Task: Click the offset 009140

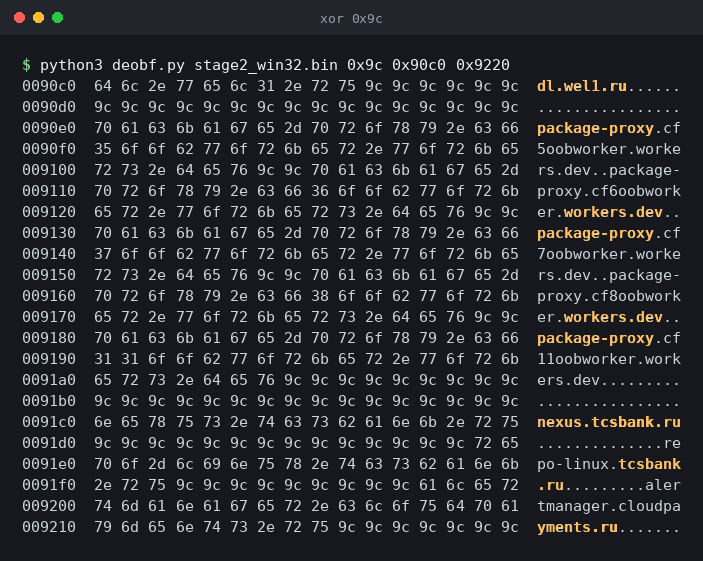Action: click(x=49, y=254)
